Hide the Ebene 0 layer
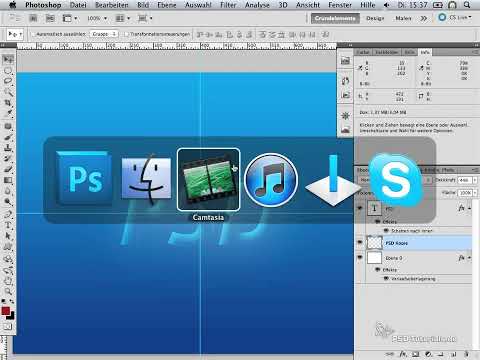This screenshot has width=480, height=360. click(x=360, y=257)
